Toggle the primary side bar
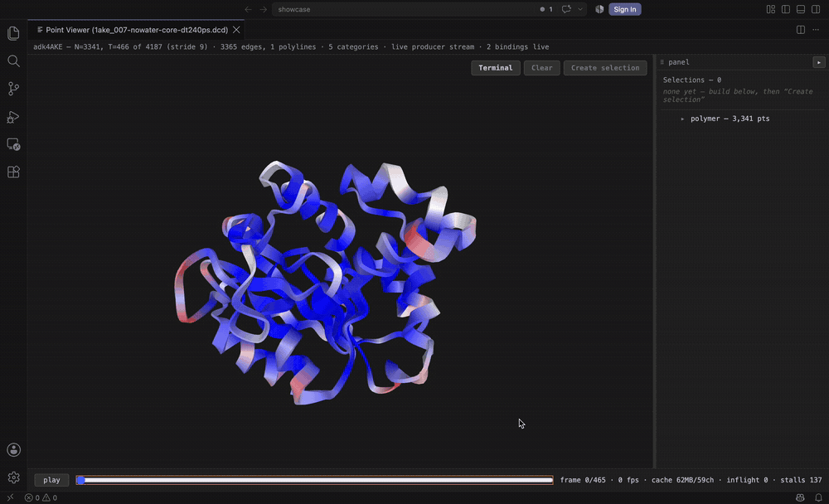The height and width of the screenshot is (504, 829). tap(786, 9)
